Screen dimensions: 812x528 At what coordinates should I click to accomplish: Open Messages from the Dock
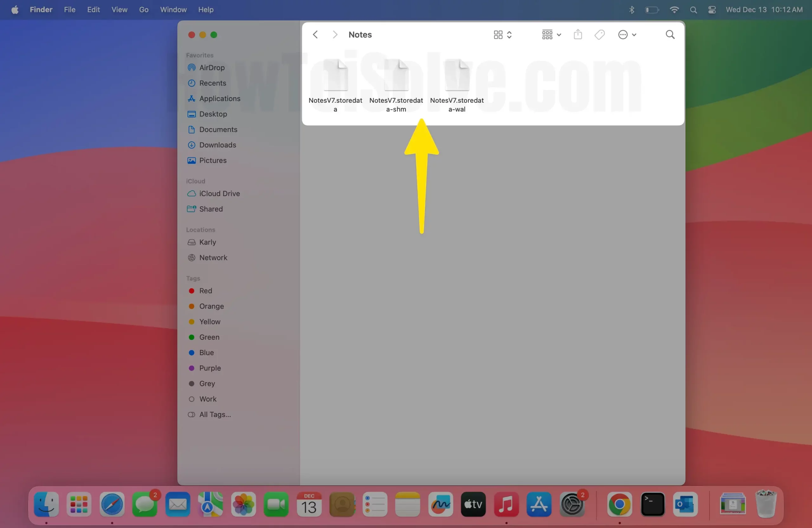pos(145,504)
